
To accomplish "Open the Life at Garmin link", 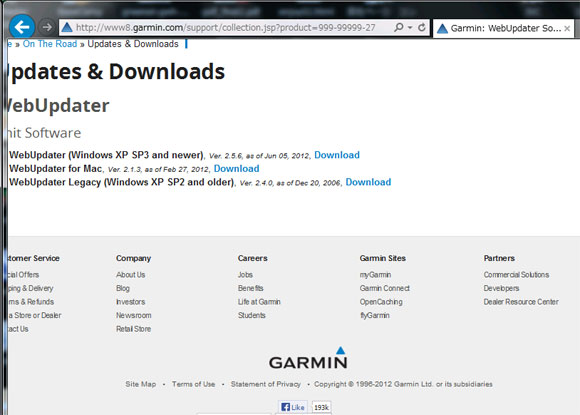I will (259, 302).
